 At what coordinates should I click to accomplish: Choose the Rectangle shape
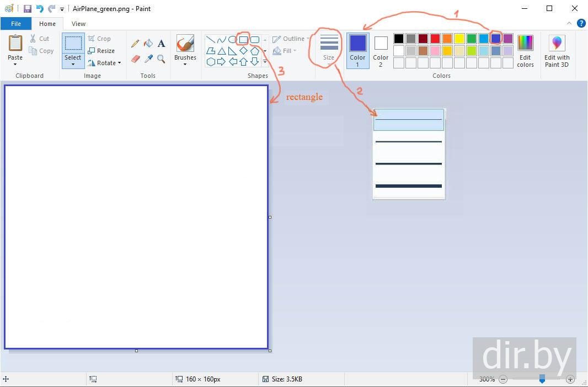point(243,39)
